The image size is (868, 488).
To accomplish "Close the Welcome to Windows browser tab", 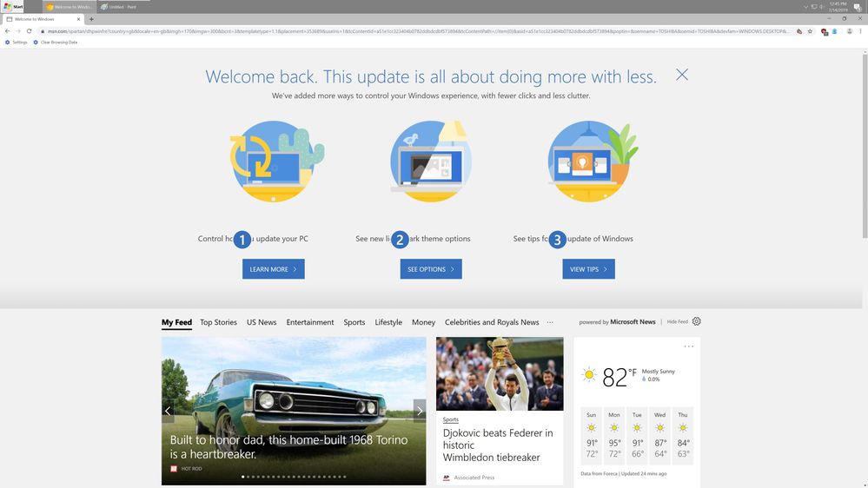I will pyautogui.click(x=78, y=19).
